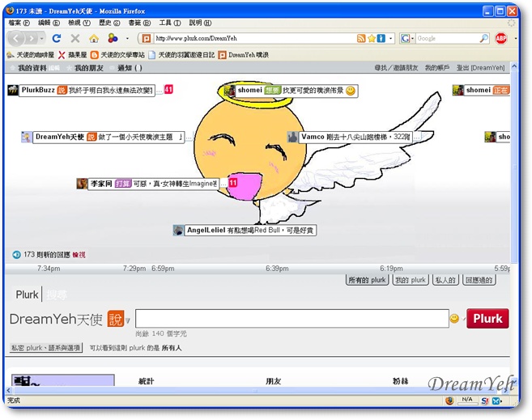Click the URL address field
The width and height of the screenshot is (532, 420).
(x=254, y=38)
